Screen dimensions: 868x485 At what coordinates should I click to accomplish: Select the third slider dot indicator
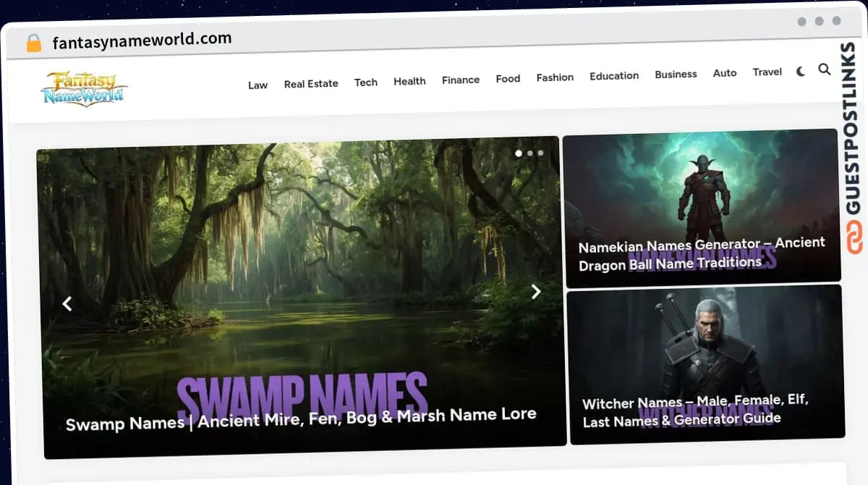click(540, 153)
